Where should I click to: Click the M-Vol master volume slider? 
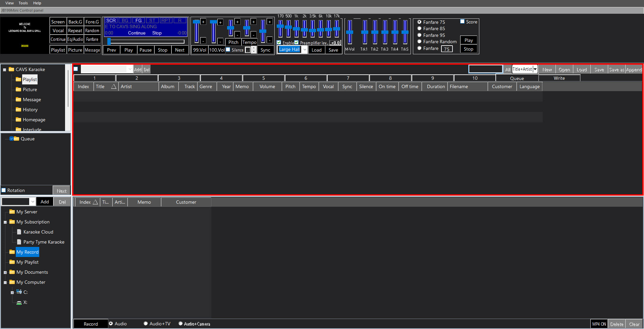tap(350, 32)
